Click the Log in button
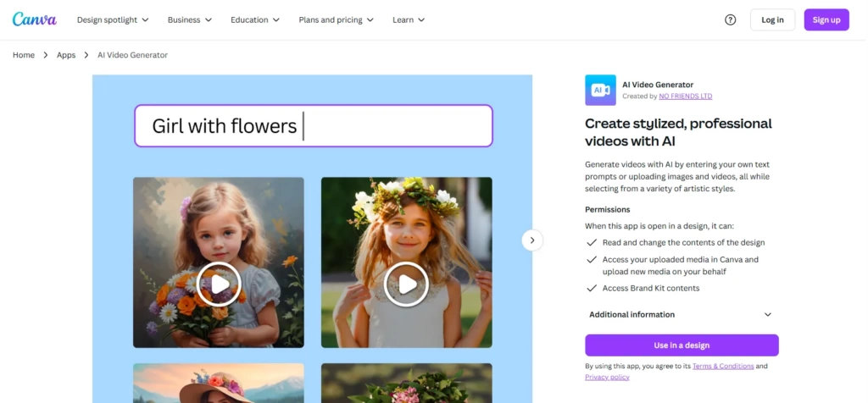This screenshot has height=403, width=868. [x=772, y=20]
